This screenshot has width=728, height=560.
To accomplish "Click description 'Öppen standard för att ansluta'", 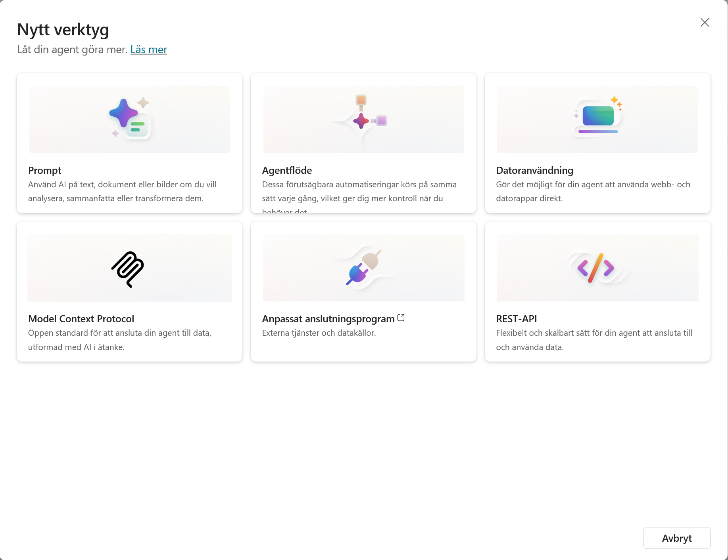I will coord(120,340).
